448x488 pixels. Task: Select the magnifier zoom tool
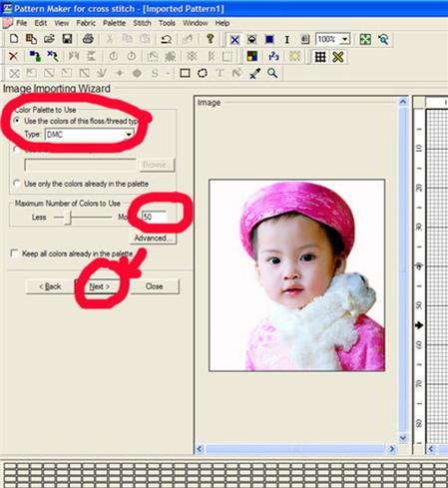click(272, 73)
